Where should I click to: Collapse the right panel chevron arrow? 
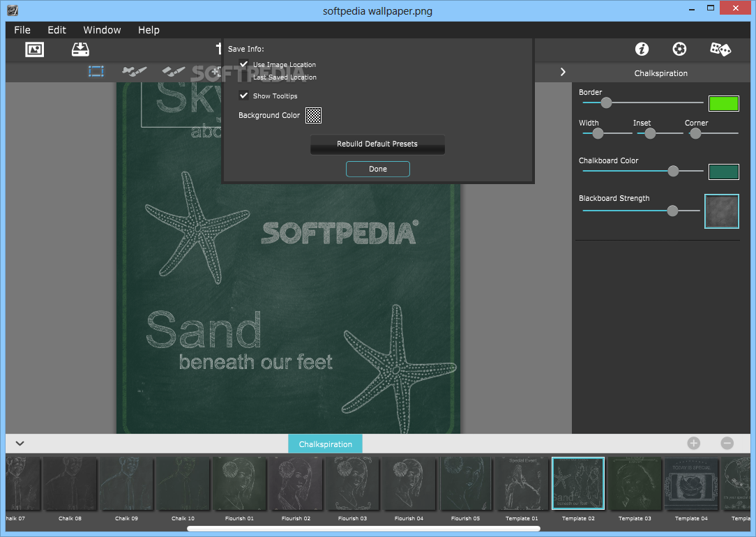pos(563,72)
